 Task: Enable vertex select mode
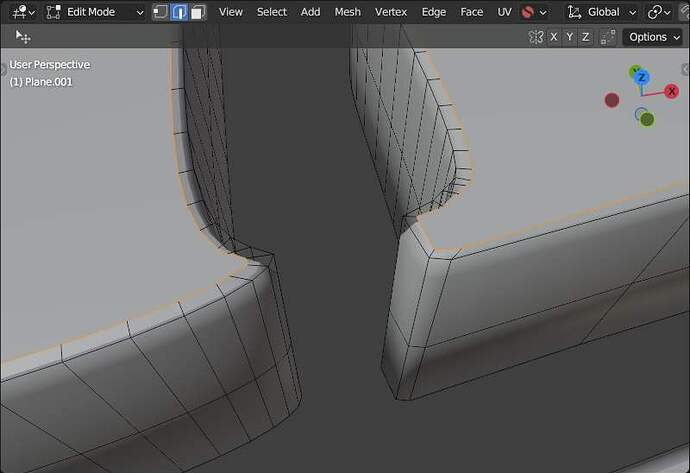click(x=160, y=12)
